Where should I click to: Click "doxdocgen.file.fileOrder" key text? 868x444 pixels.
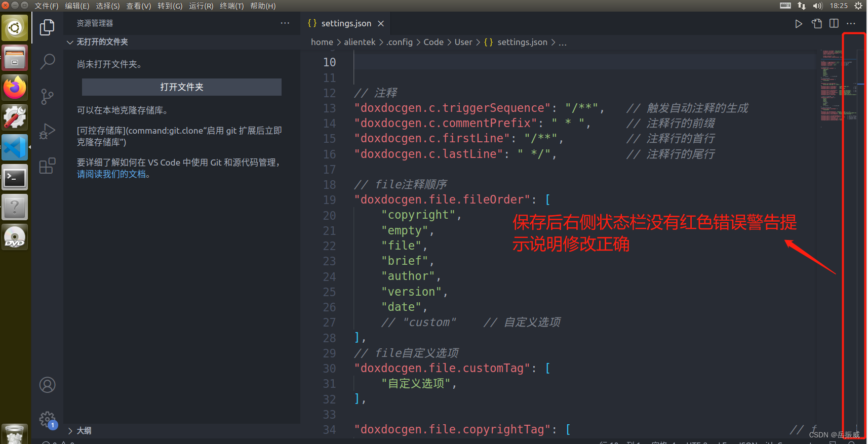[442, 199]
